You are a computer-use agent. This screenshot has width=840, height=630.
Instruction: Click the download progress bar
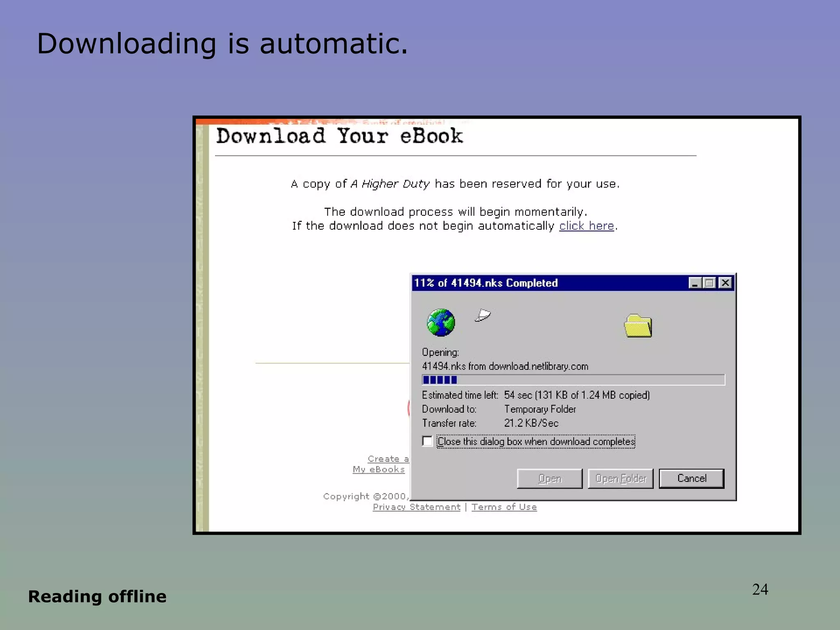tap(573, 380)
